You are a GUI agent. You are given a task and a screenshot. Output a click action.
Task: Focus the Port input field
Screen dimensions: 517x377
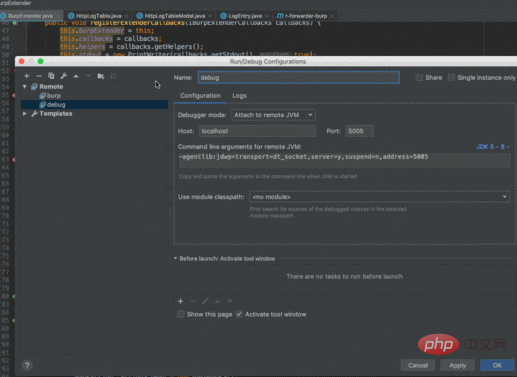click(359, 131)
